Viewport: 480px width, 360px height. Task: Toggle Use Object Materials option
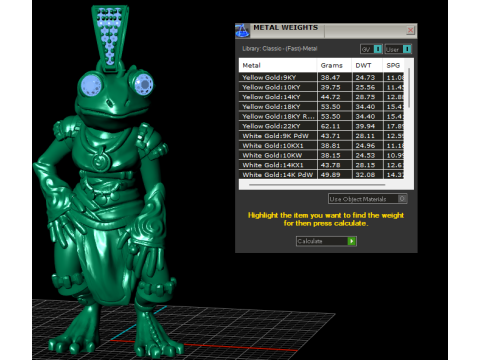tap(367, 199)
